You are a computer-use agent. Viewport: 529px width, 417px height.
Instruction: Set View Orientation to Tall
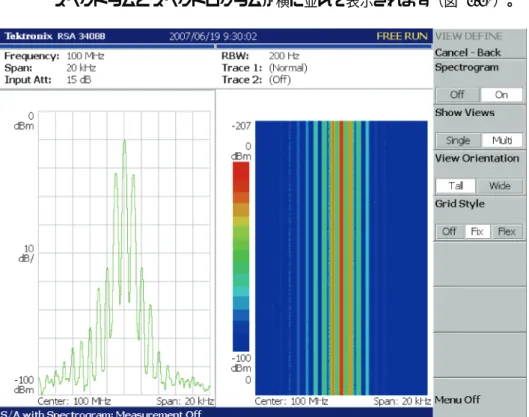click(455, 186)
